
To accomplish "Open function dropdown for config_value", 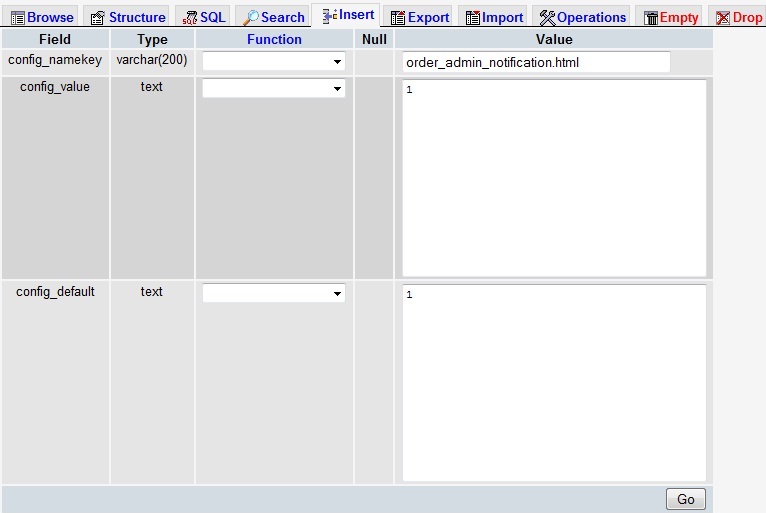I will (x=274, y=88).
